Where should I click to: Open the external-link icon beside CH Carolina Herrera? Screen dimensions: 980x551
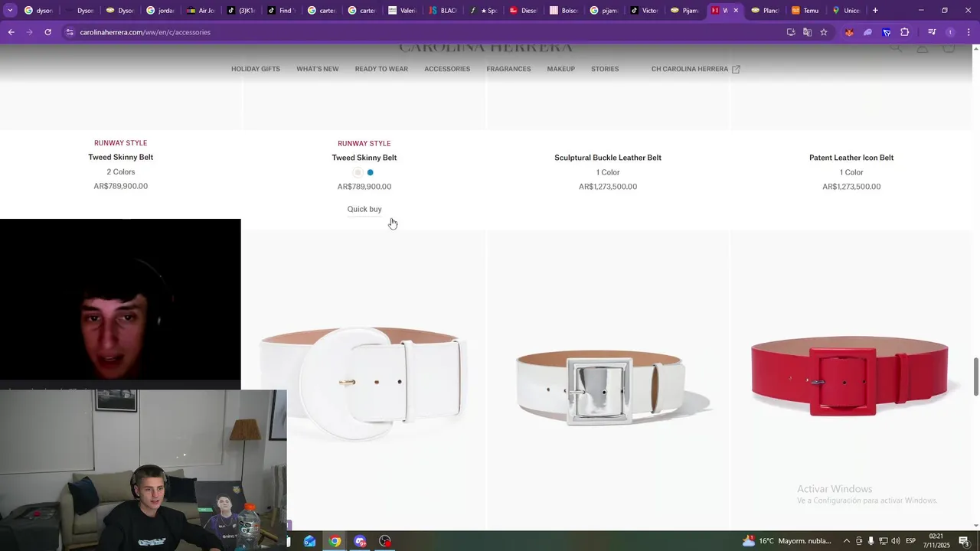tap(736, 69)
